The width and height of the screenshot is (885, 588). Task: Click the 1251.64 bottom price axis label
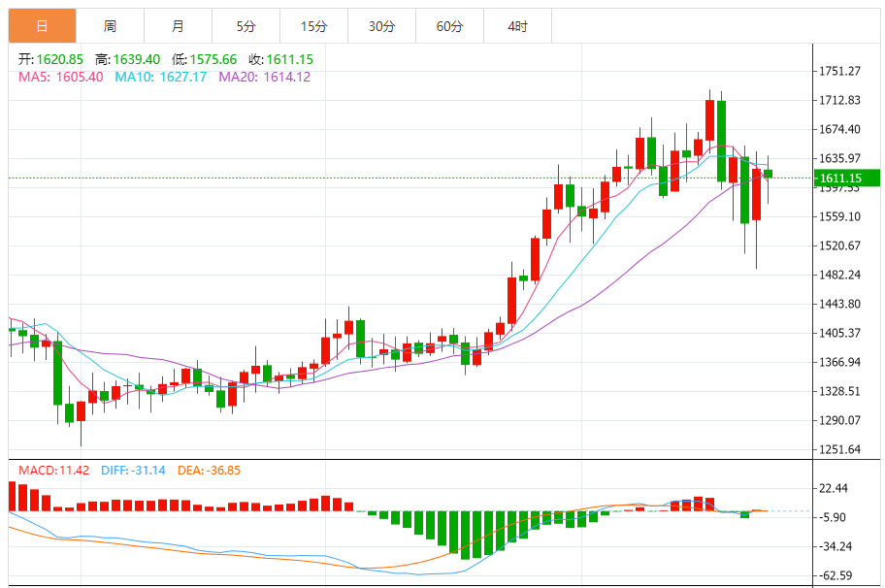coord(840,449)
